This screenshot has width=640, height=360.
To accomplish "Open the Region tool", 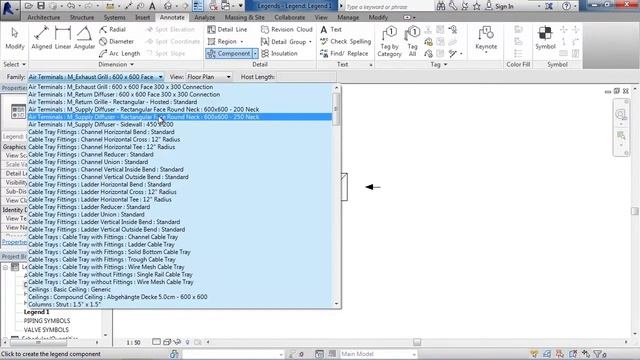I will 222,41.
